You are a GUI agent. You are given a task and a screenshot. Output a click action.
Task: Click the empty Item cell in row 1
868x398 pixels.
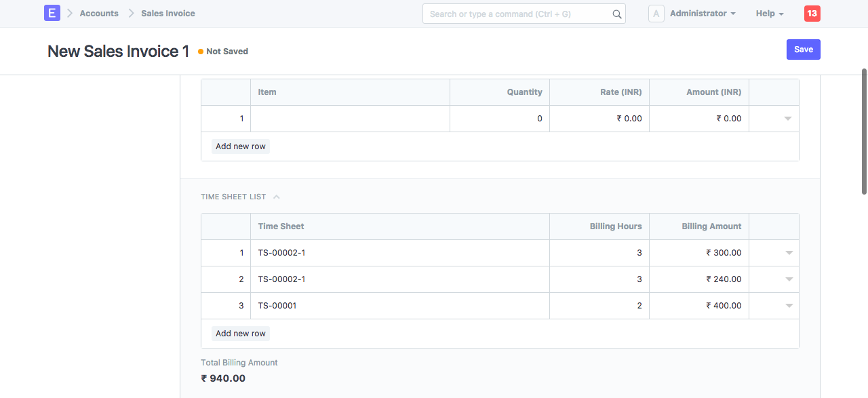click(350, 119)
